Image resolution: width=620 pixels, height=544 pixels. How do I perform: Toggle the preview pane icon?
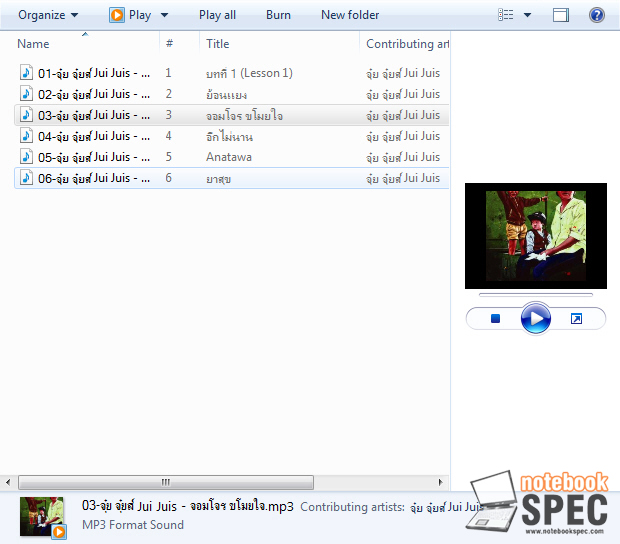(x=561, y=15)
